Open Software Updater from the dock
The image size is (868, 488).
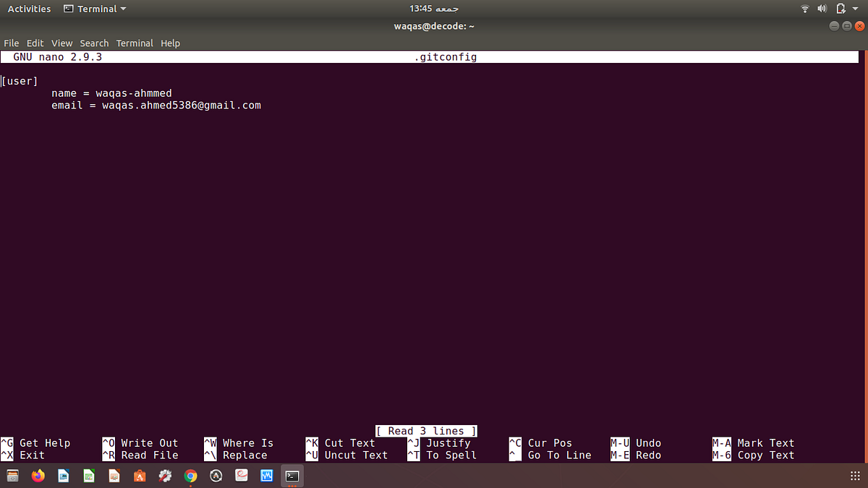coord(216,476)
